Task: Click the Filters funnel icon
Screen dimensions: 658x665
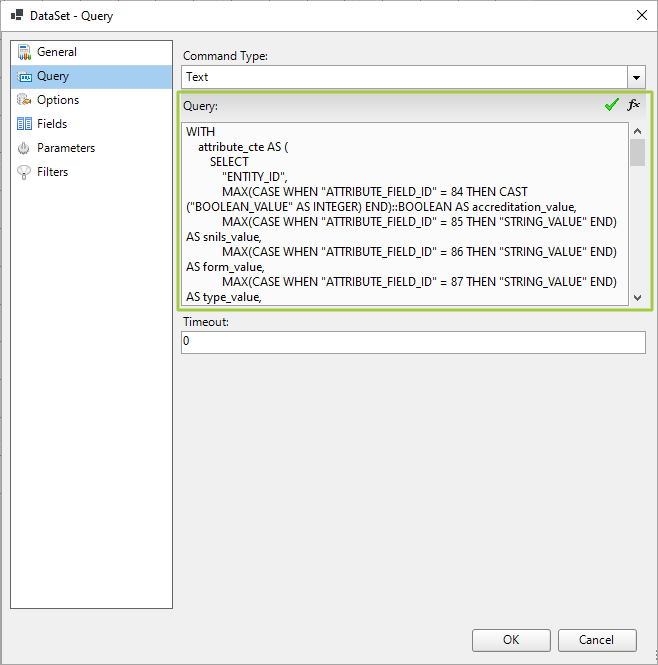Action: (x=24, y=172)
